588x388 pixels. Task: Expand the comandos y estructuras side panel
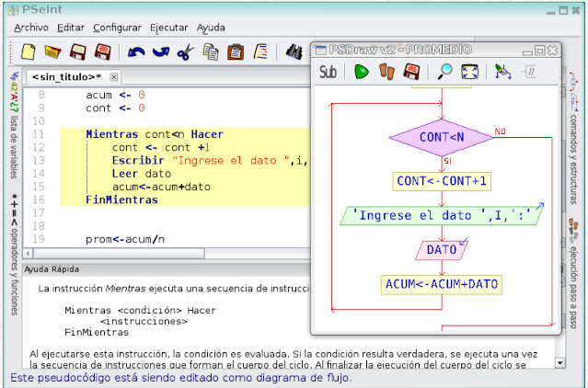pyautogui.click(x=574, y=138)
